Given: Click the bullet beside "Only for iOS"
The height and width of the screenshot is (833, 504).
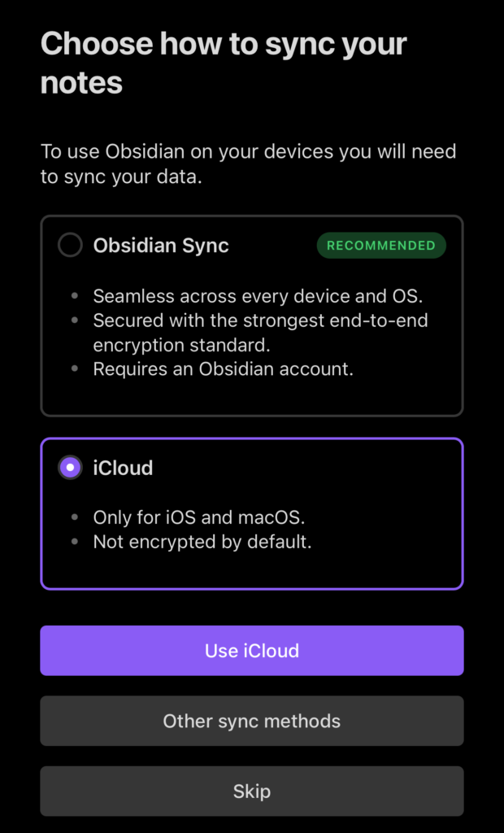Looking at the screenshot, I should (x=76, y=517).
